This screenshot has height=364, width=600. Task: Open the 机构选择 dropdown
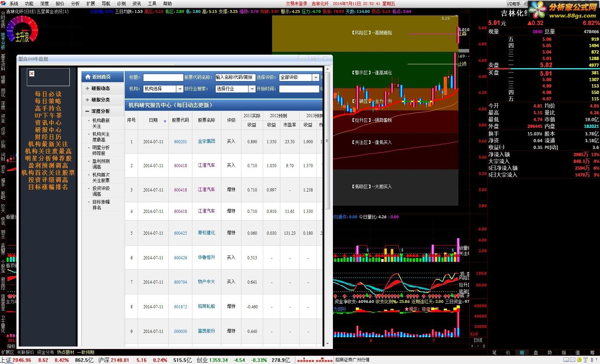(163, 89)
